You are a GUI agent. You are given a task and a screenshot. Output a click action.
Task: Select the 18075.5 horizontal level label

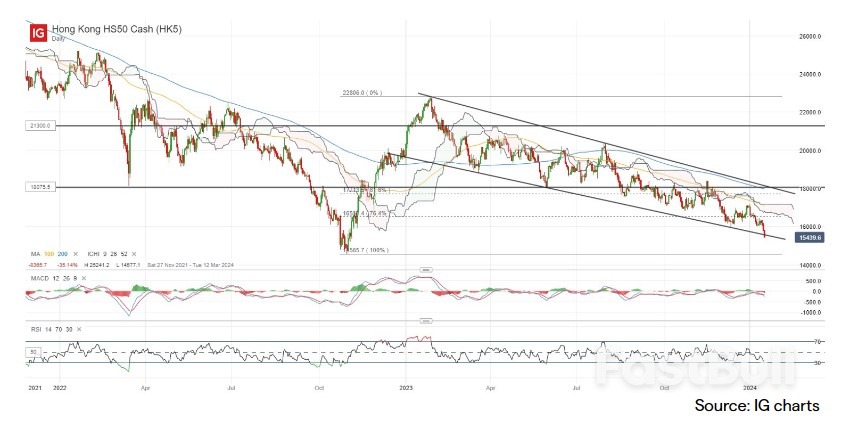point(41,187)
